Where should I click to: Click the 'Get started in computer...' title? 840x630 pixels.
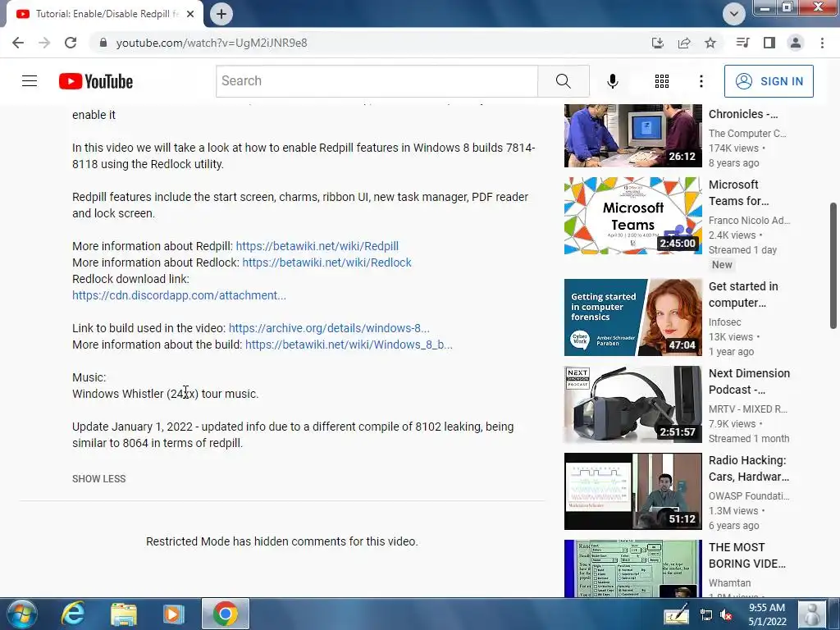(x=743, y=294)
